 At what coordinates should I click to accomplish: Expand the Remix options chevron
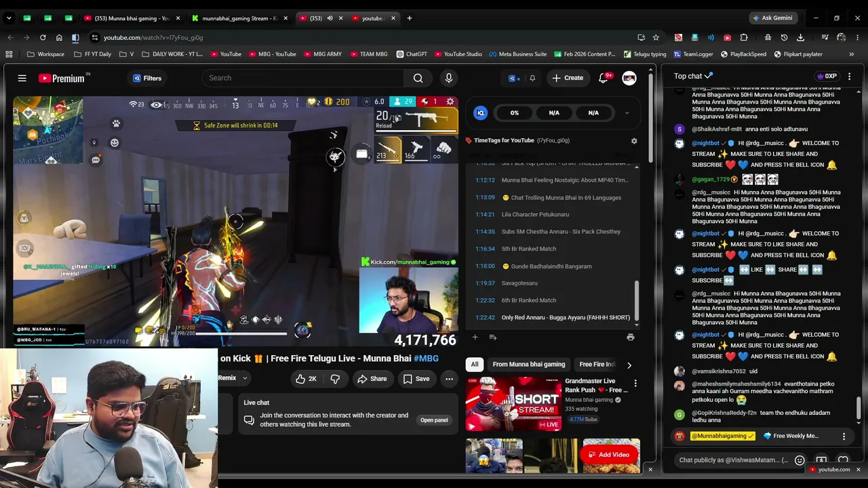pos(245,378)
